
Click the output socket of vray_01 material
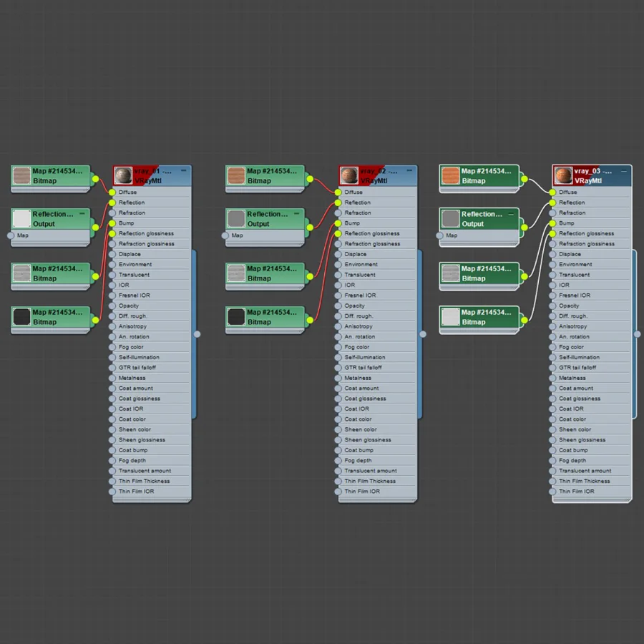[197, 334]
